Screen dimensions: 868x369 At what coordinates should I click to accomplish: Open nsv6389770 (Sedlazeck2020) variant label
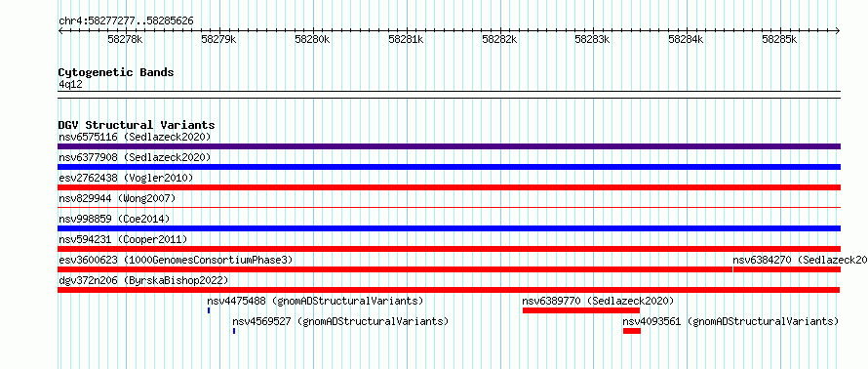pyautogui.click(x=598, y=301)
